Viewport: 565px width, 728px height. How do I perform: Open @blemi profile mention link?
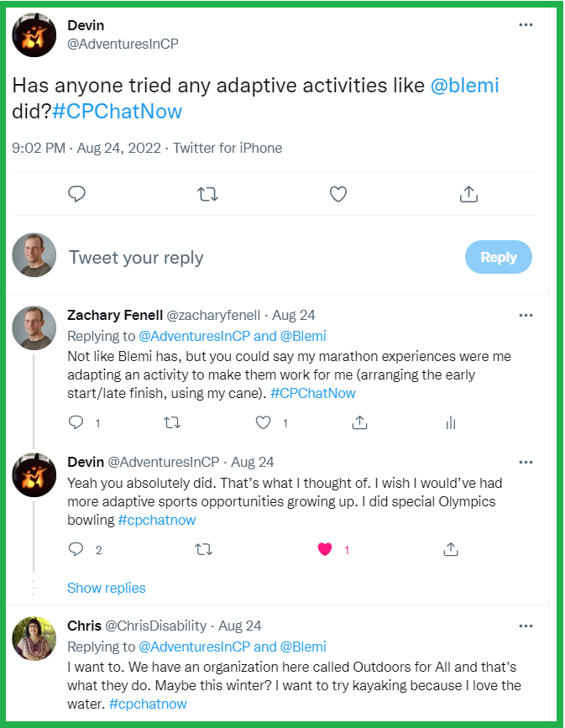tap(464, 86)
